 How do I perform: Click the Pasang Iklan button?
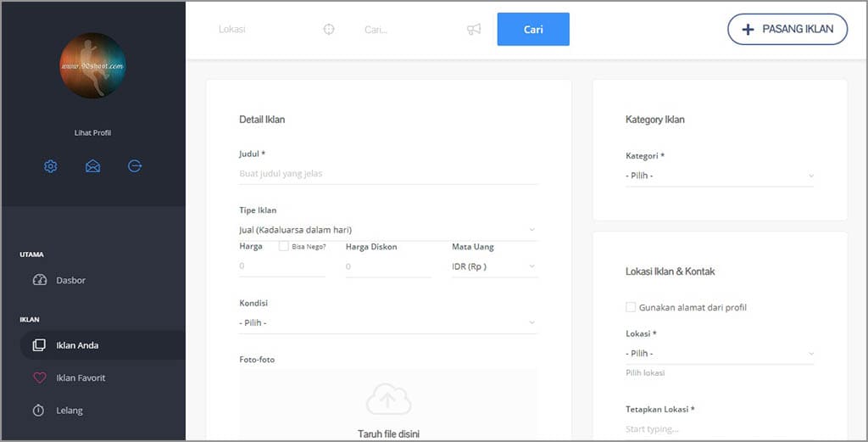click(787, 29)
